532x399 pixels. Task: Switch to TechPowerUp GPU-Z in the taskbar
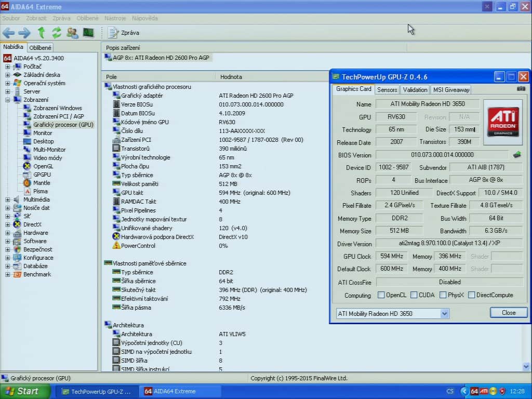click(x=96, y=392)
